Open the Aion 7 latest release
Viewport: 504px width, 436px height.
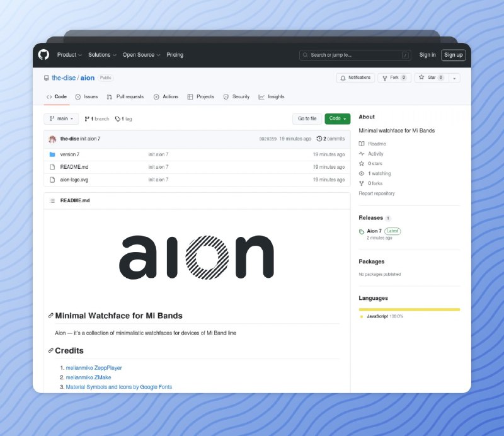coord(374,231)
